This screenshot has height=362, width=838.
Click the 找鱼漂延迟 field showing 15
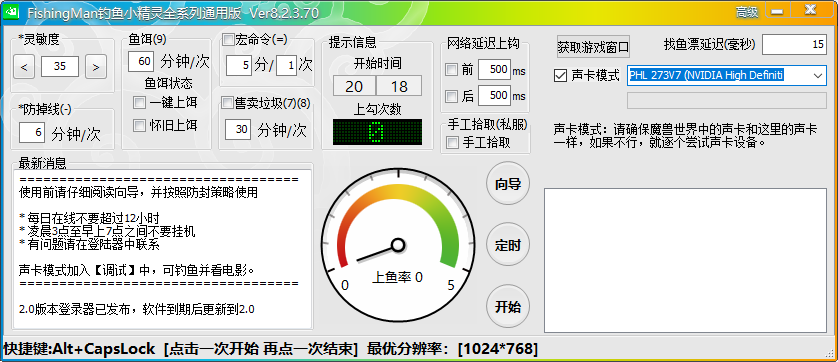click(794, 44)
